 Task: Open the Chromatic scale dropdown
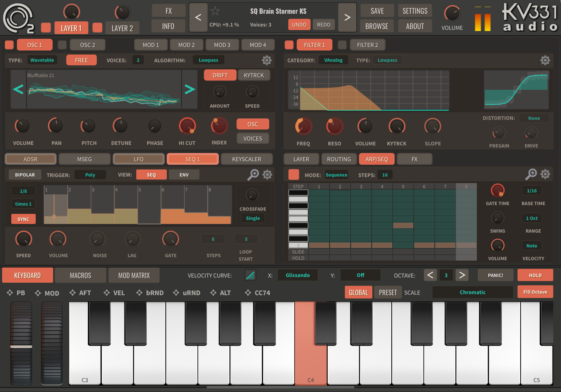click(472, 292)
